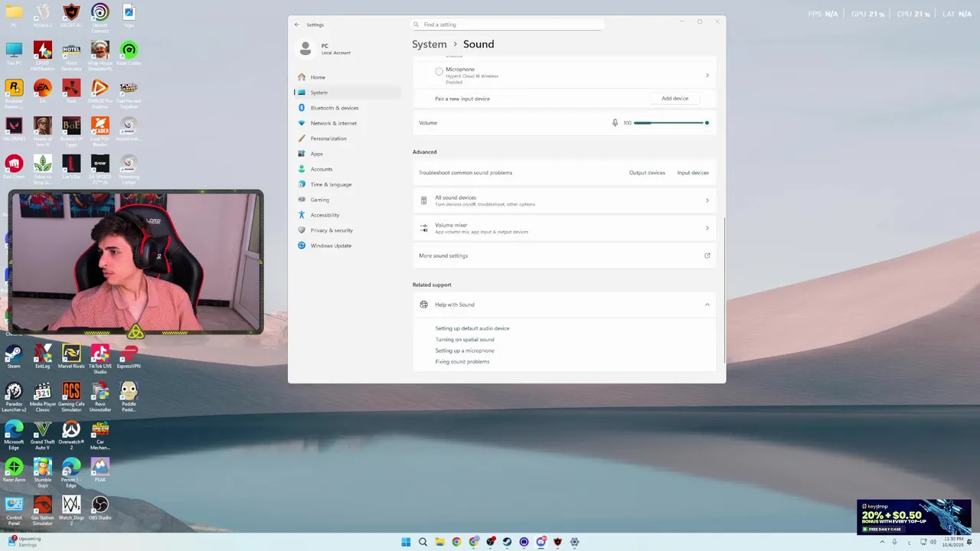
Task: Open Time & language settings
Action: 347,184
